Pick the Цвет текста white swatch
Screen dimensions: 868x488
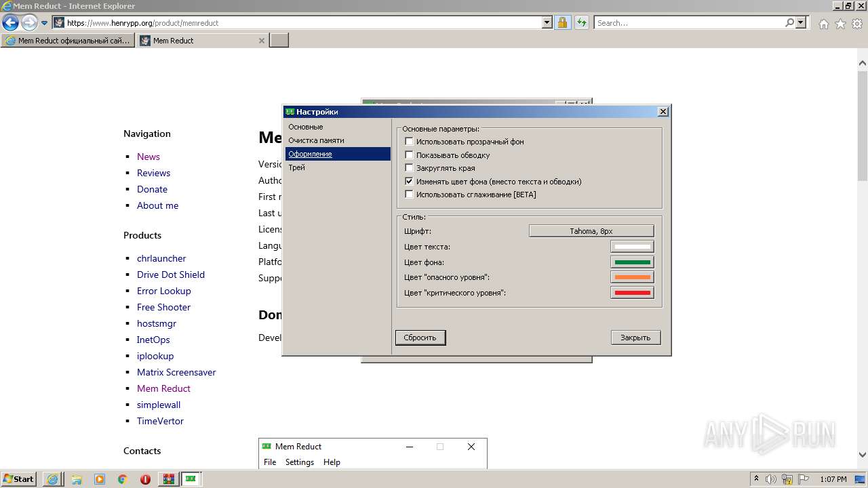pos(632,247)
